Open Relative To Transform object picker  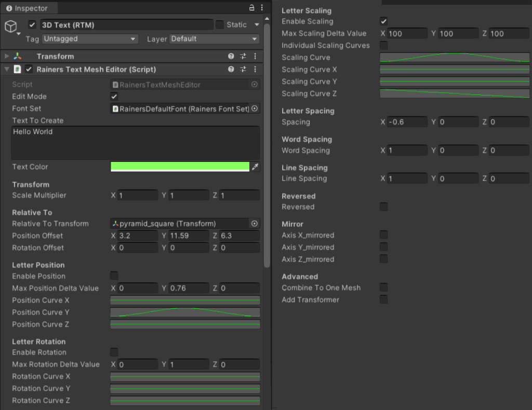point(255,224)
